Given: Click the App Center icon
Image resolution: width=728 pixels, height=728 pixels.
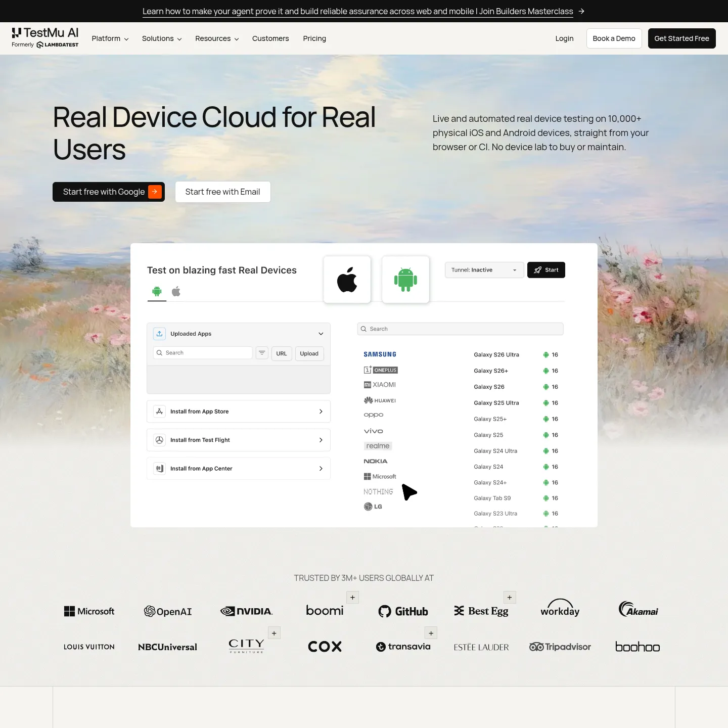Looking at the screenshot, I should point(159,469).
